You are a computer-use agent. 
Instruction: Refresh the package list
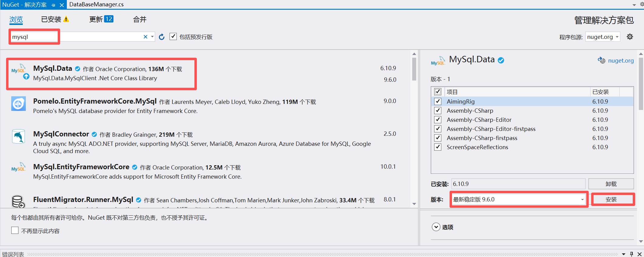(x=162, y=37)
